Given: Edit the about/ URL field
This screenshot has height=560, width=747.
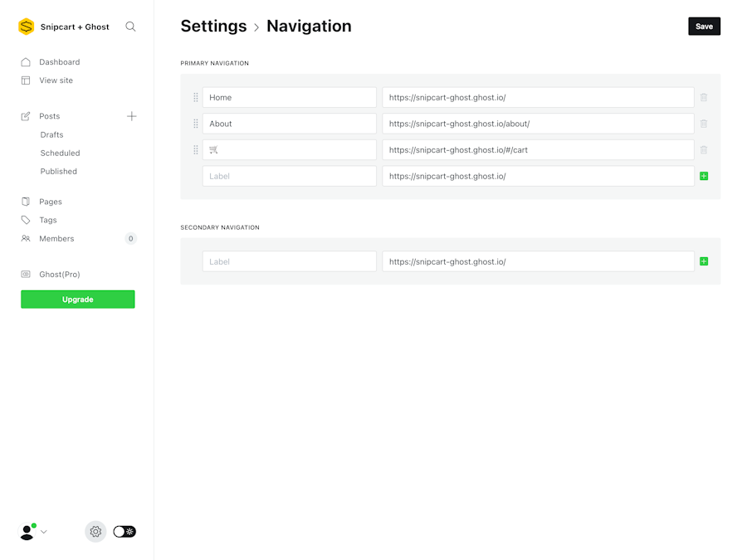Looking at the screenshot, I should (539, 124).
